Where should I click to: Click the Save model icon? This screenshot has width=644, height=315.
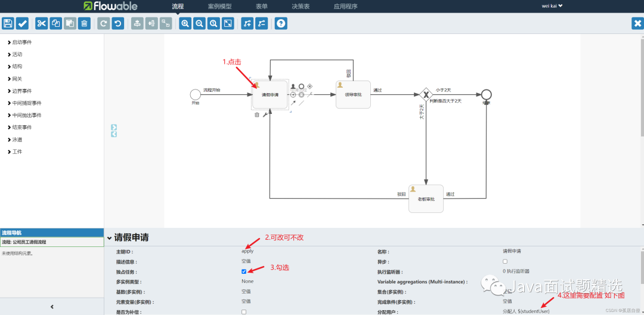point(8,23)
